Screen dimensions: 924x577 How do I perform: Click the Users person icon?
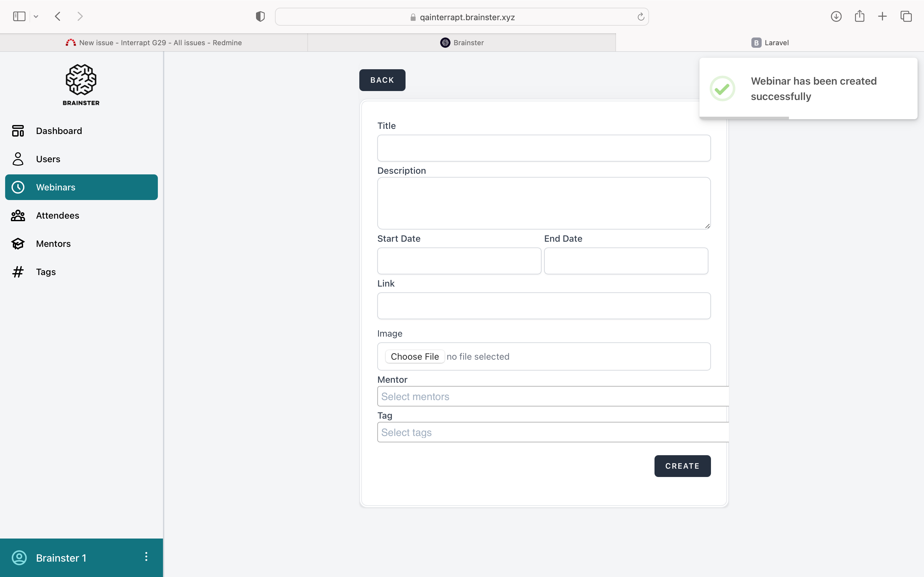(x=18, y=159)
